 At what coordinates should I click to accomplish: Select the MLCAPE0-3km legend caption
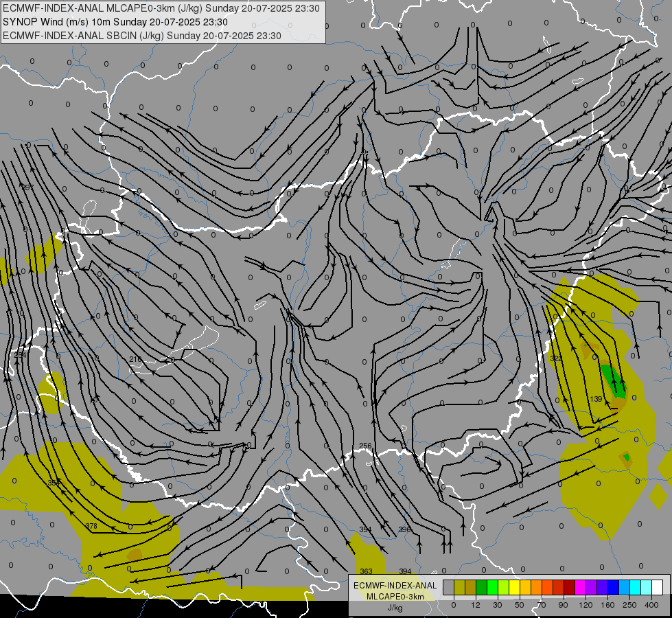pyautogui.click(x=395, y=596)
